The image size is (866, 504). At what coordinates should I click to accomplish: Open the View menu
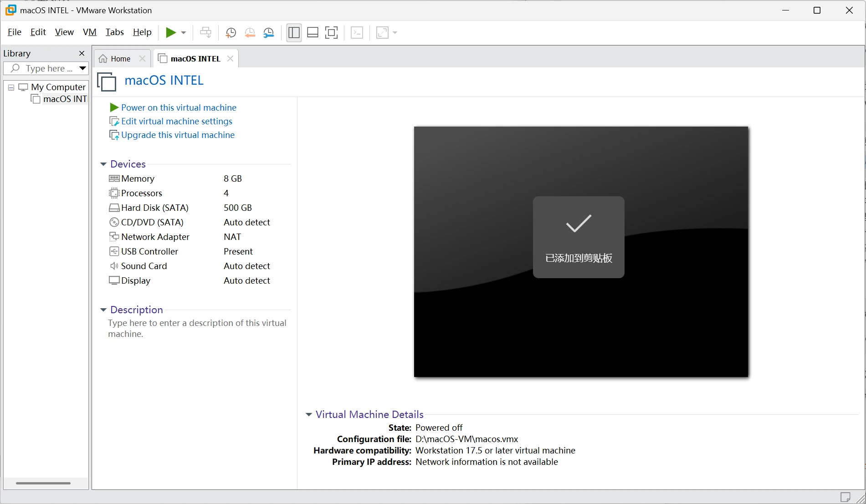pos(64,32)
